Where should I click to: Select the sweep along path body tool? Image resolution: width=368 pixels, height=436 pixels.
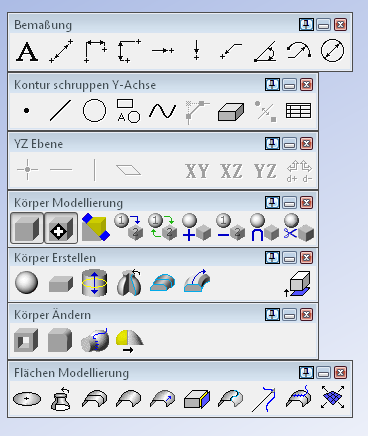(197, 281)
